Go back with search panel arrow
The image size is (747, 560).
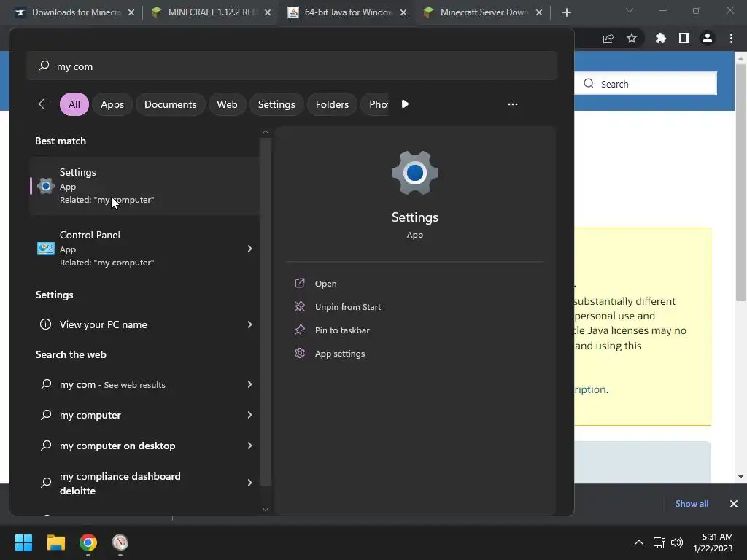click(x=44, y=104)
